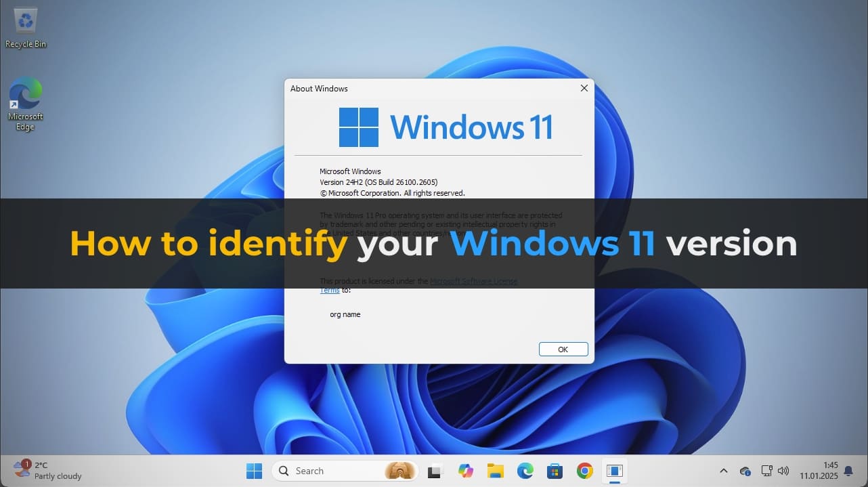Close the About Windows dialog
This screenshot has width=868, height=487.
(584, 88)
